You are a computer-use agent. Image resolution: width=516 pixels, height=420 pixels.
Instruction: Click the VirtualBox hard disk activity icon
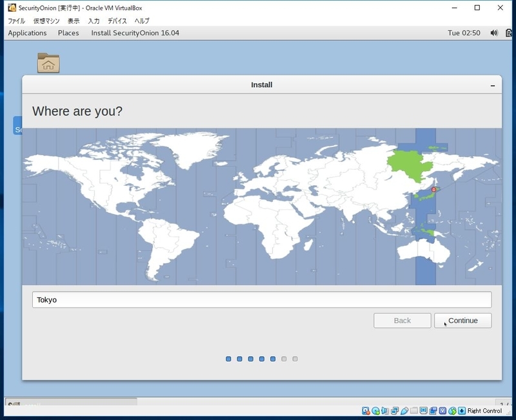(x=366, y=411)
